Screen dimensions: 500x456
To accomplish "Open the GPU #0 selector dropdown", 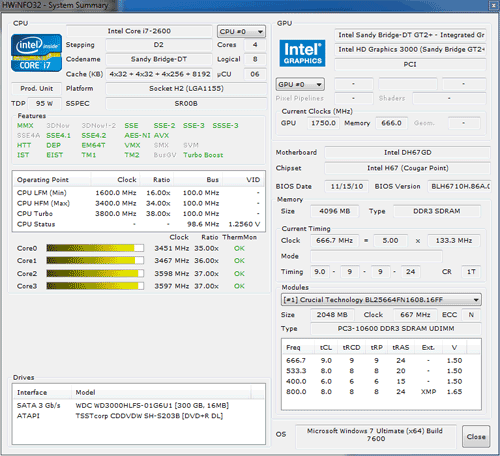I will [300, 84].
